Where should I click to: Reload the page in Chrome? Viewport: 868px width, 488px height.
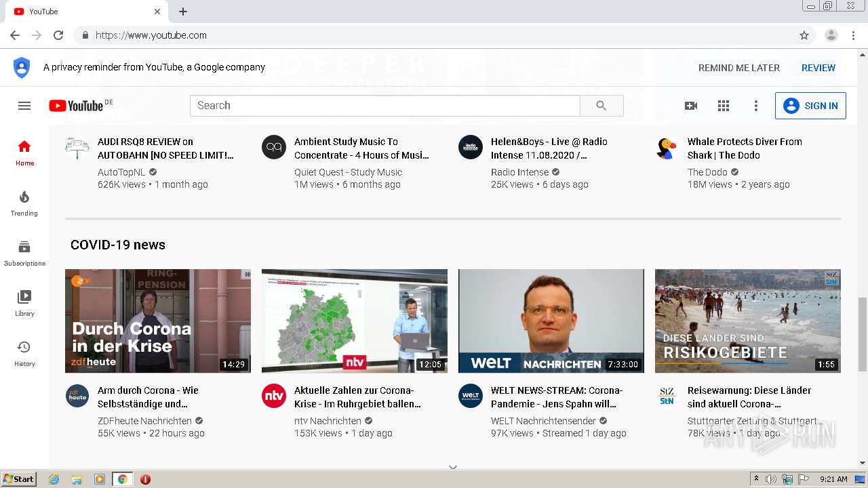pos(58,35)
